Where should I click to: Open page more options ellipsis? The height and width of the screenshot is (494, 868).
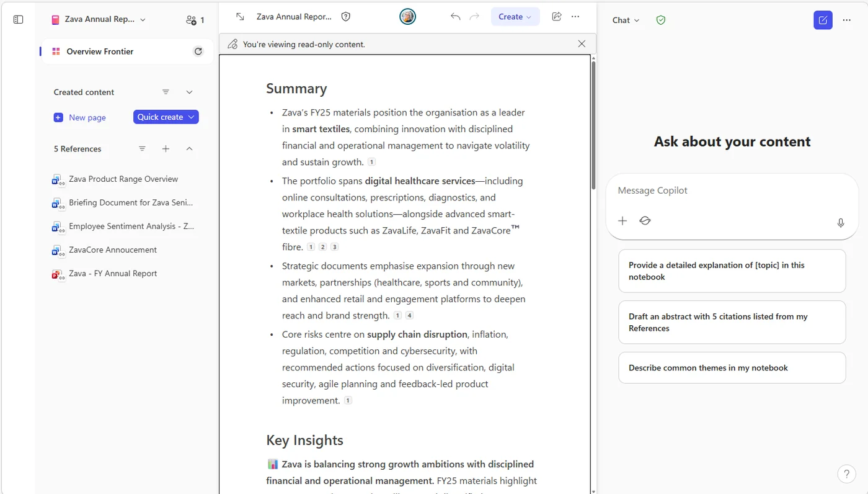point(575,17)
